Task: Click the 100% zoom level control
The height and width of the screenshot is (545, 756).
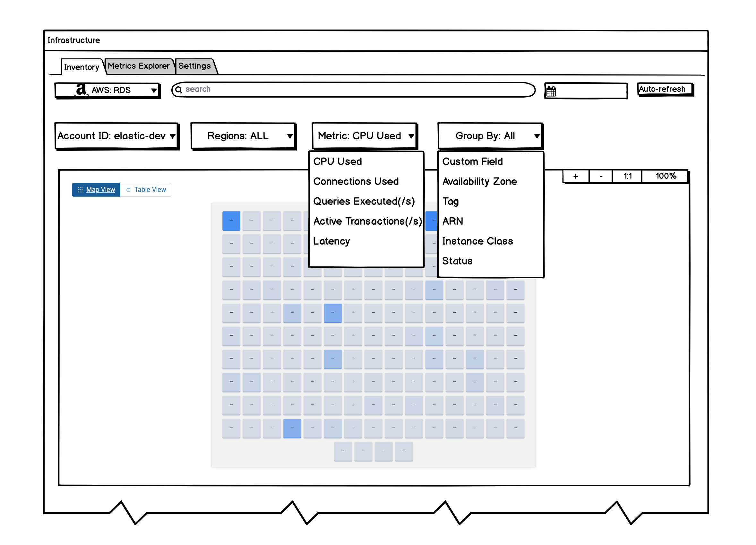Action: (665, 176)
